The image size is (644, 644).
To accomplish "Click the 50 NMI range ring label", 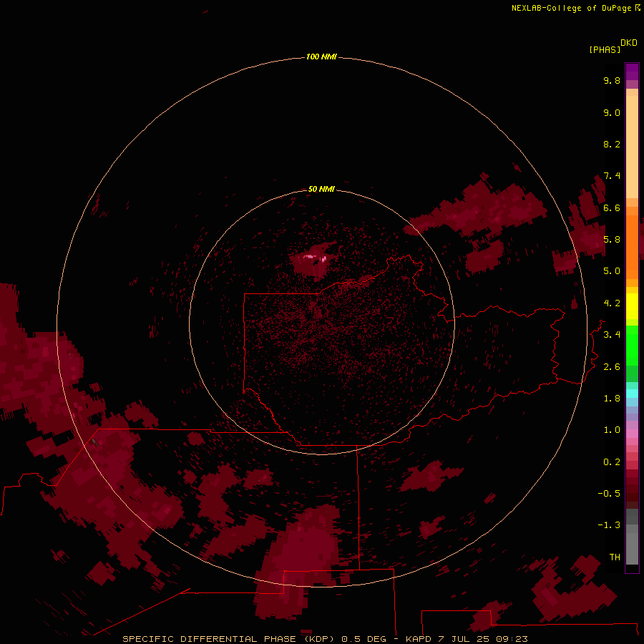I will tap(321, 189).
